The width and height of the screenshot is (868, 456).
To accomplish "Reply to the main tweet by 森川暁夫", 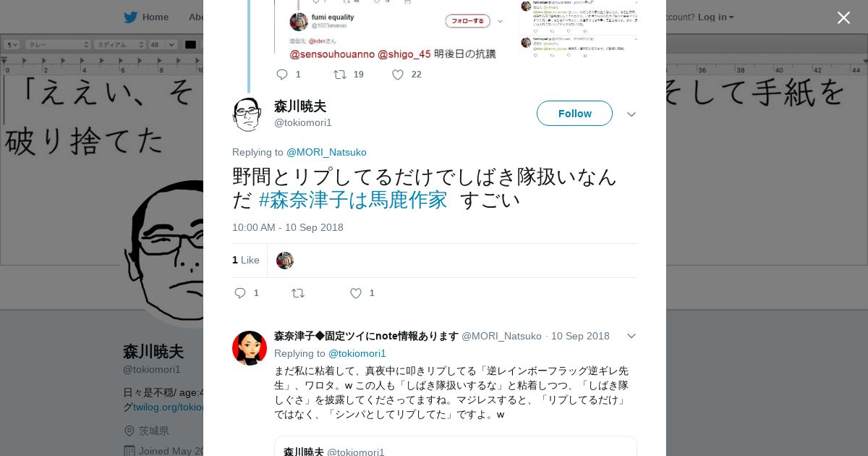I will click(x=240, y=293).
